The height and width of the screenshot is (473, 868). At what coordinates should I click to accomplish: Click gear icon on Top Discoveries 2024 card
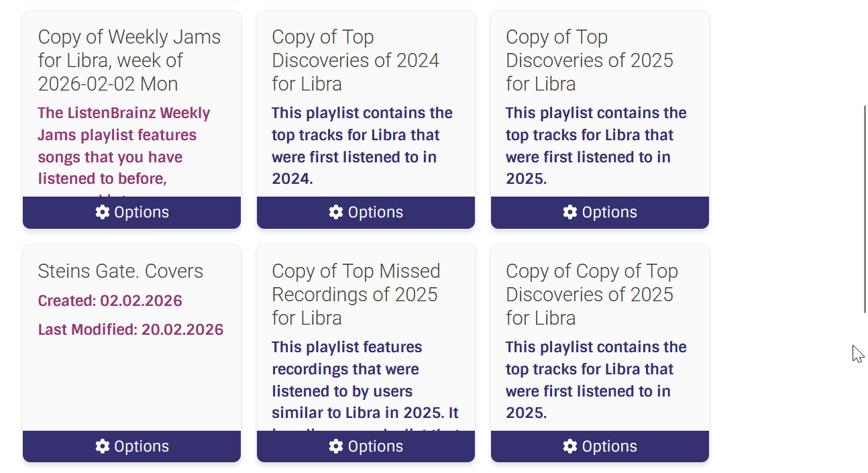[336, 212]
